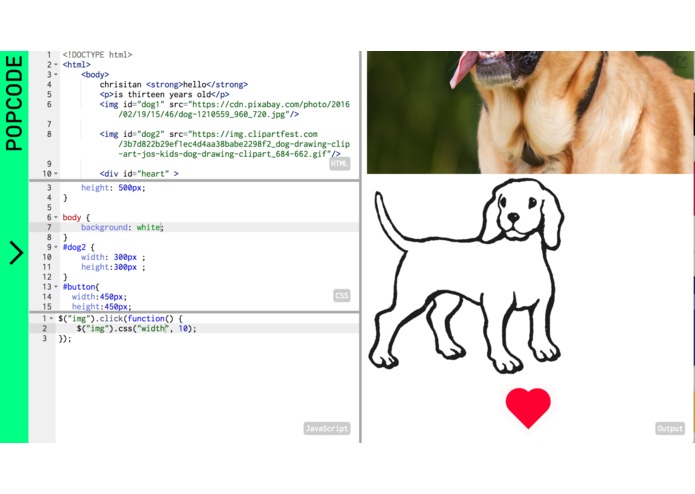Click the red heart in the output

tap(528, 408)
